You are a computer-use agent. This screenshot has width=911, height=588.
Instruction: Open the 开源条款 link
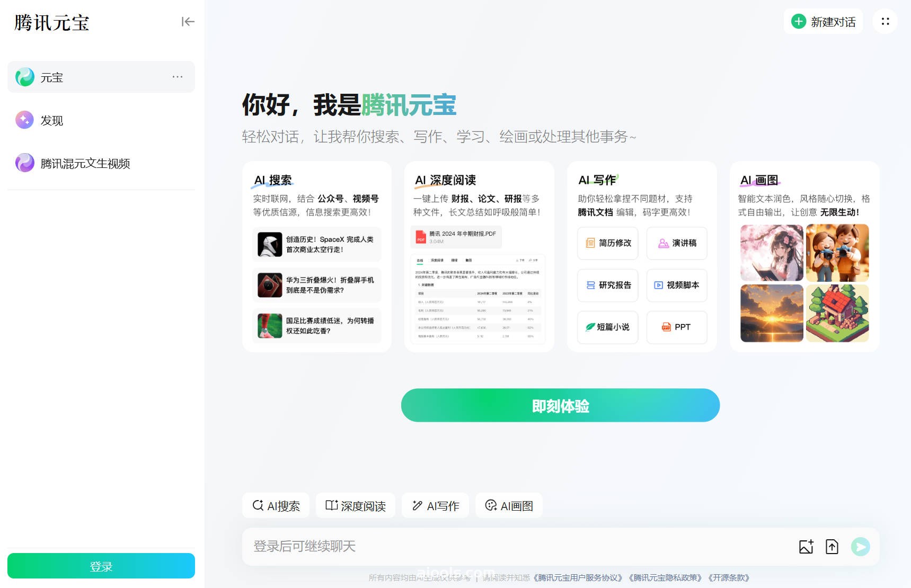pos(729,578)
